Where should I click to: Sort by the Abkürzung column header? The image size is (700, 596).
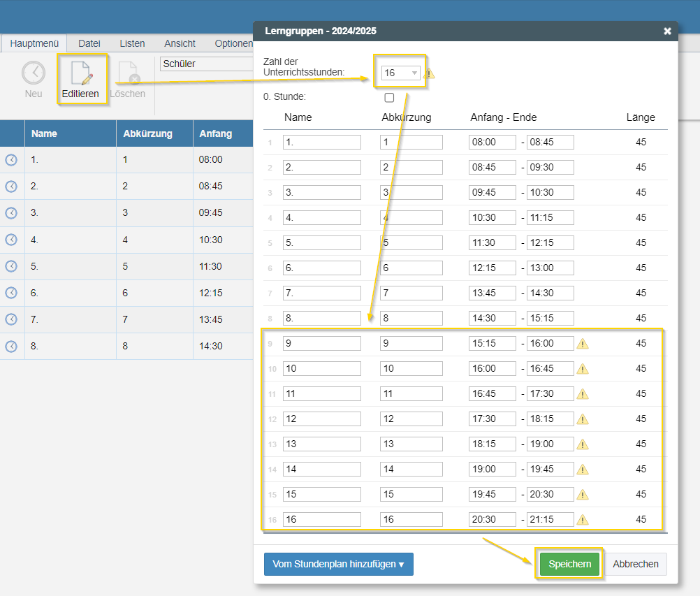click(x=154, y=133)
